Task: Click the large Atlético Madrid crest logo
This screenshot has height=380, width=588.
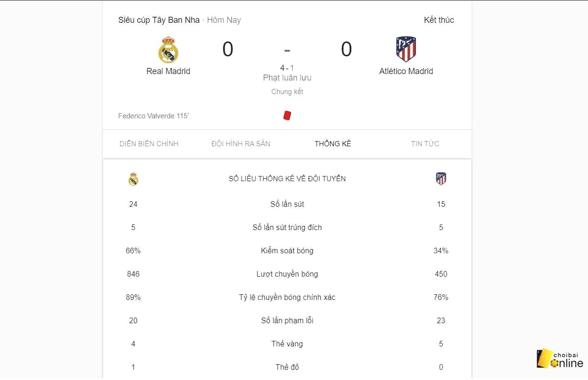Action: point(406,49)
